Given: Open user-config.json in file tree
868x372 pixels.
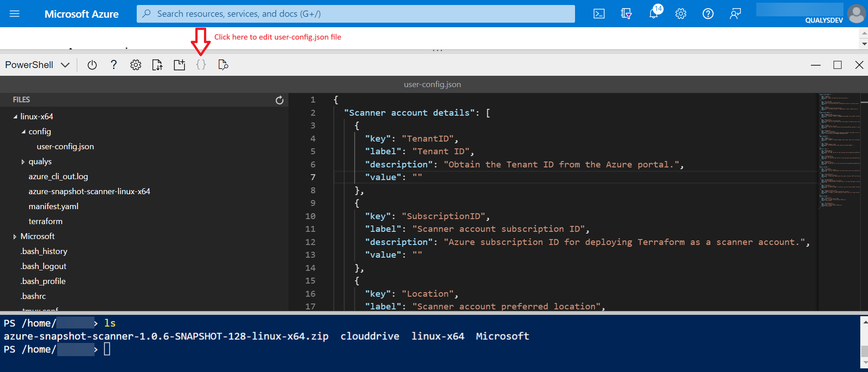Looking at the screenshot, I should [x=65, y=147].
